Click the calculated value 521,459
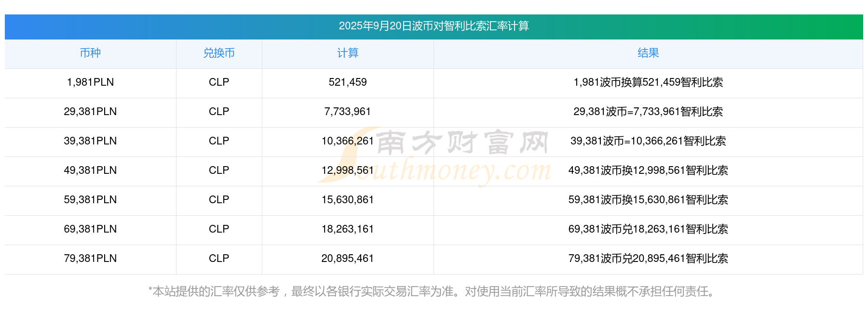The width and height of the screenshot is (868, 313). (x=348, y=82)
